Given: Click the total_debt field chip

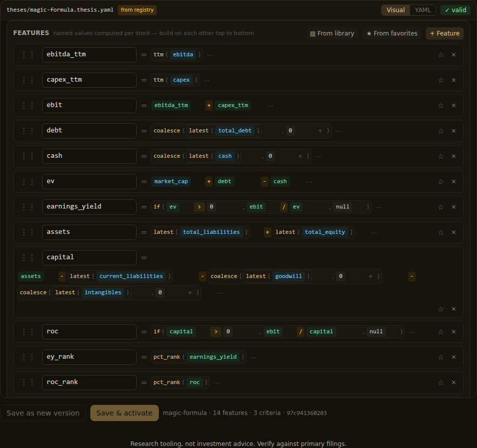Looking at the screenshot, I should pos(235,130).
